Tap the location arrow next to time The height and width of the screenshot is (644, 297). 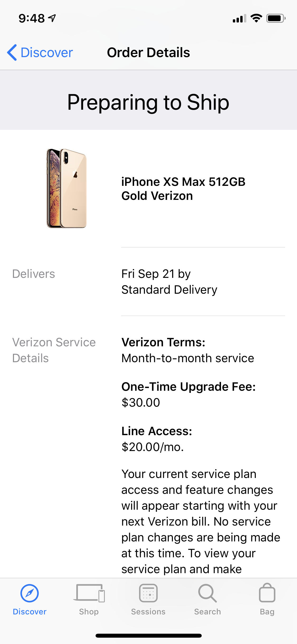coord(52,18)
